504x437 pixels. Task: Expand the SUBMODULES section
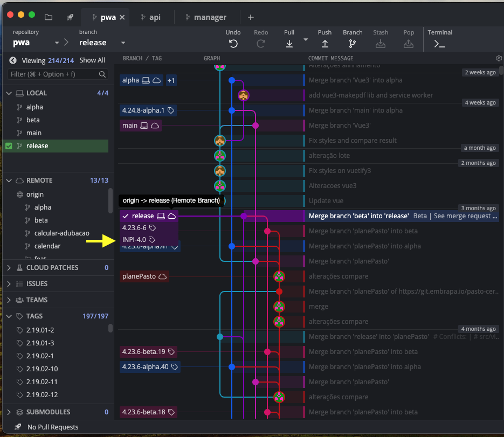click(x=9, y=412)
